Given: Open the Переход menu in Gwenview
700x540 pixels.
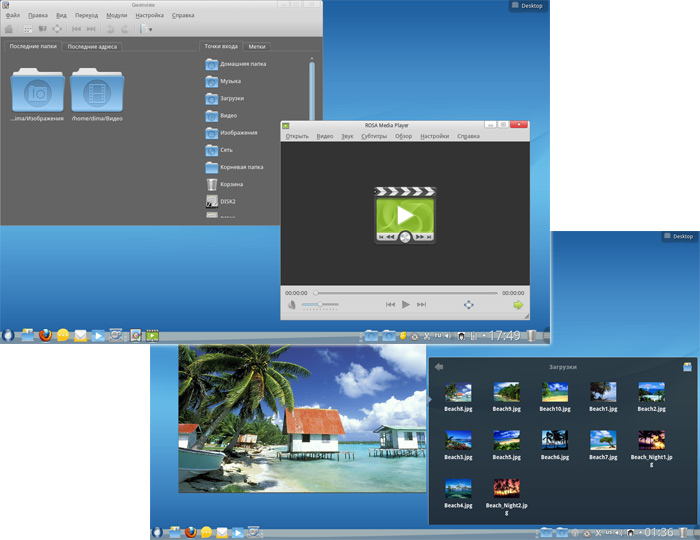Looking at the screenshot, I should tap(86, 15).
